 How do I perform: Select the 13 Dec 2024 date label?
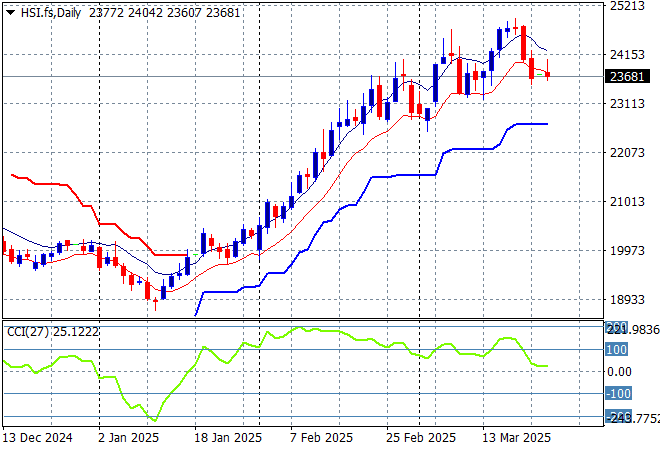pos(38,438)
